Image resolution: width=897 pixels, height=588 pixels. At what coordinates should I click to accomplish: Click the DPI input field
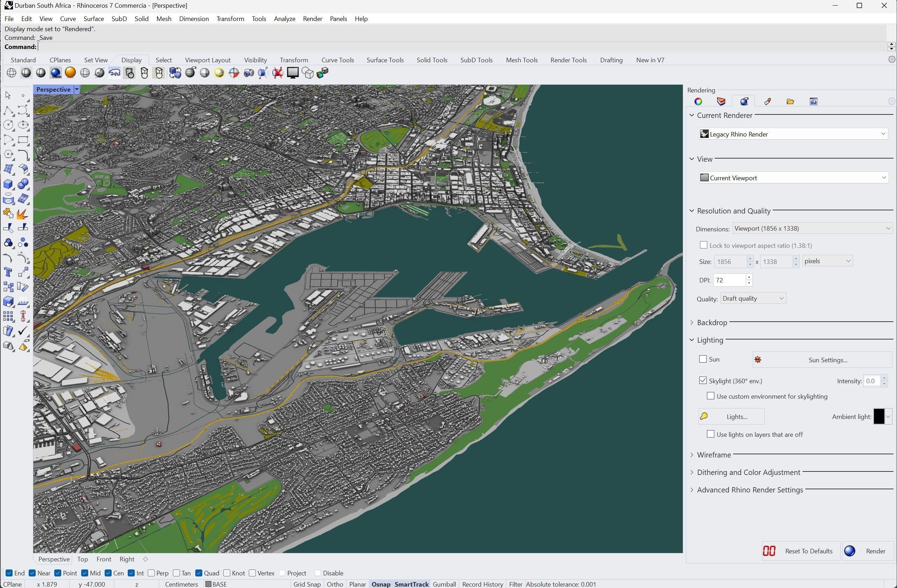pyautogui.click(x=730, y=280)
